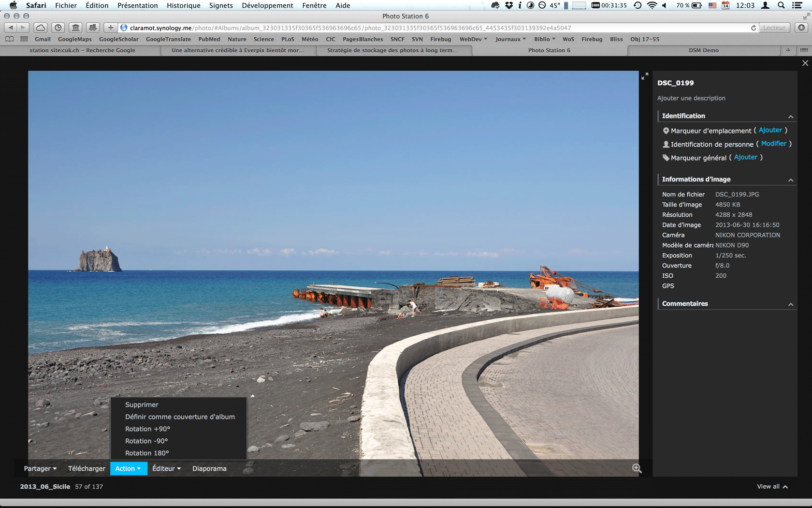Click Télécharger to download the photo

coord(87,468)
